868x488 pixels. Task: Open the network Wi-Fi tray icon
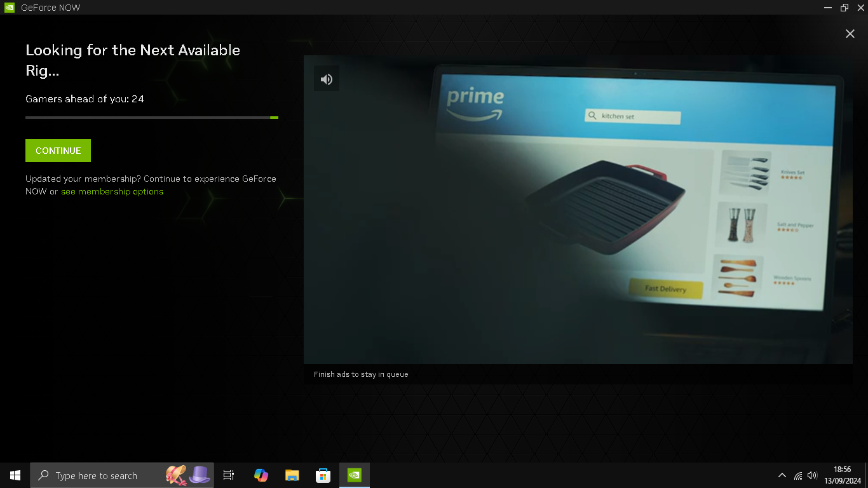click(798, 475)
